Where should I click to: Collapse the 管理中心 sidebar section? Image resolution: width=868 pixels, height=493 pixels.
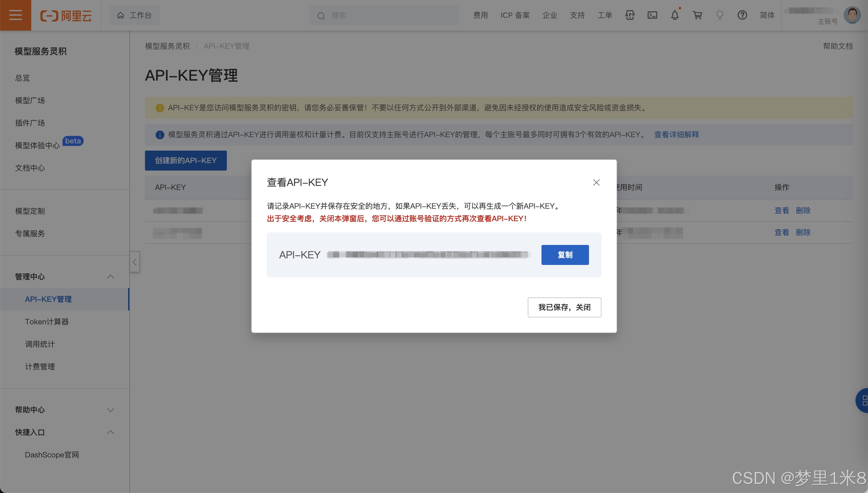click(x=110, y=276)
